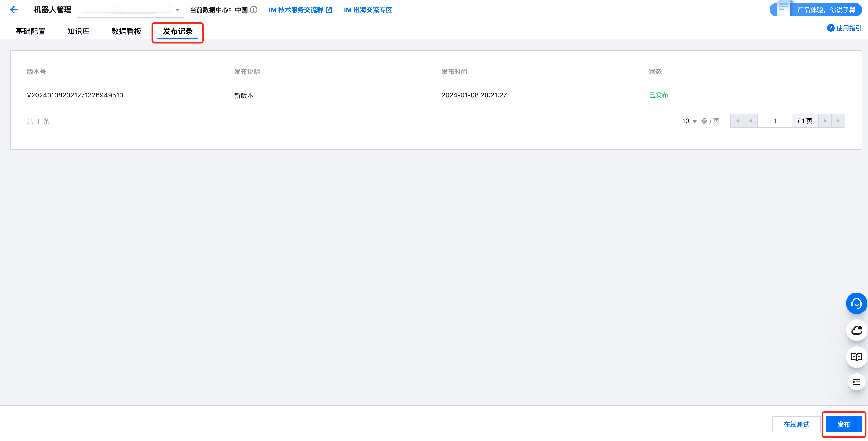Jump to first page icon
This screenshot has width=868, height=441.
coord(737,121)
